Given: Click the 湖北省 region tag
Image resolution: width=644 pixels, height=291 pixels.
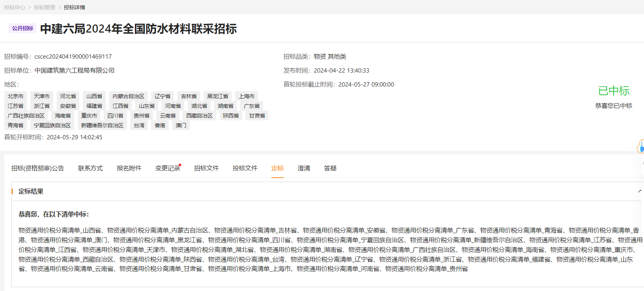Looking at the screenshot, I should [199, 106].
